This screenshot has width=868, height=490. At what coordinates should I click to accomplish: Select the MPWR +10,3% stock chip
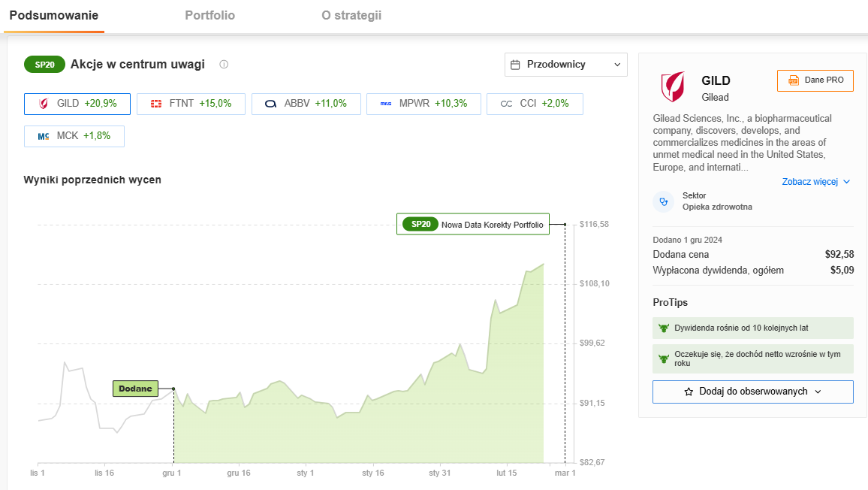423,104
